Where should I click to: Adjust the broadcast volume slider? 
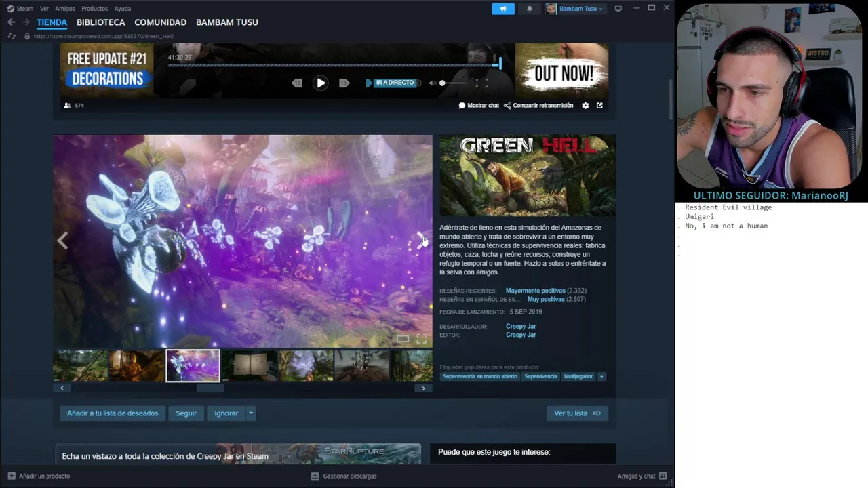[452, 83]
